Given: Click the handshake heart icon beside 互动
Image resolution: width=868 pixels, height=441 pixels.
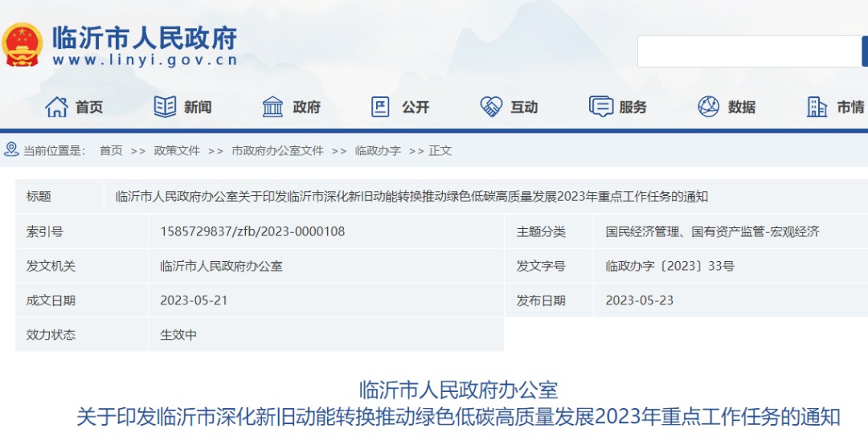Looking at the screenshot, I should [491, 107].
